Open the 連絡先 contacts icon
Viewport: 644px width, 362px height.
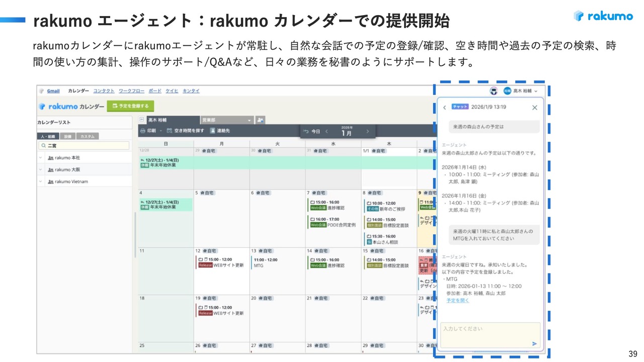213,131
